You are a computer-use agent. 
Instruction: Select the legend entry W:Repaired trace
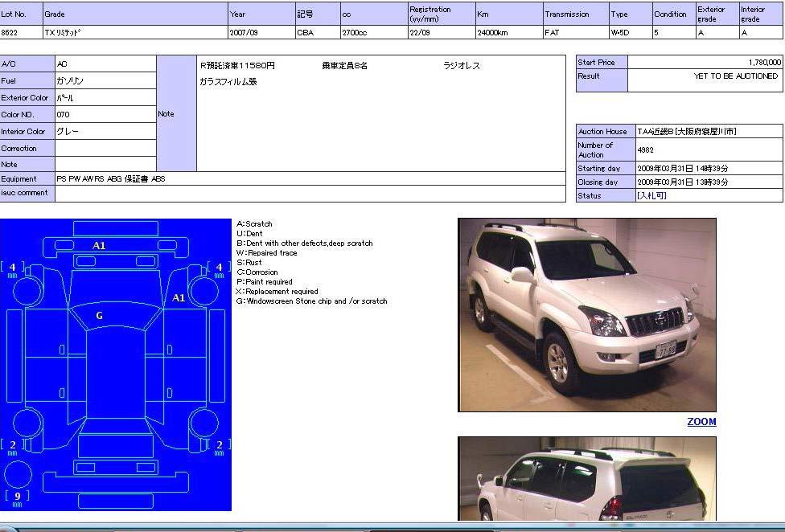(x=267, y=253)
